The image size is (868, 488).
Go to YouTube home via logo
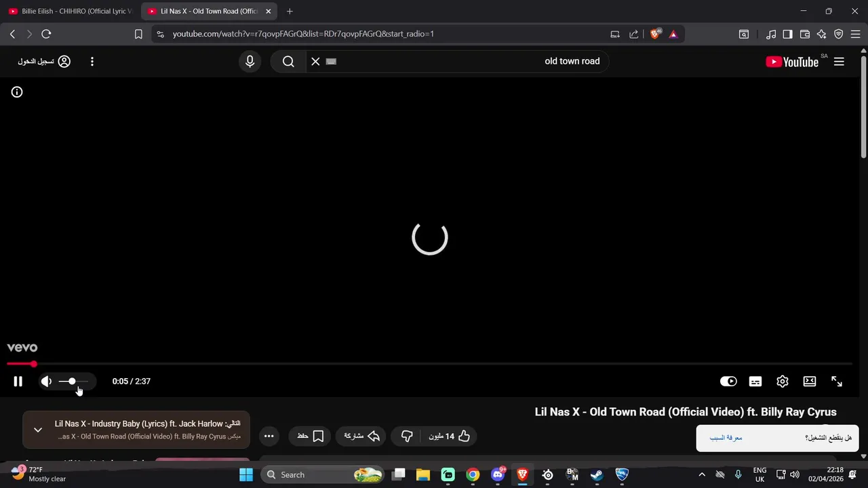(x=792, y=62)
